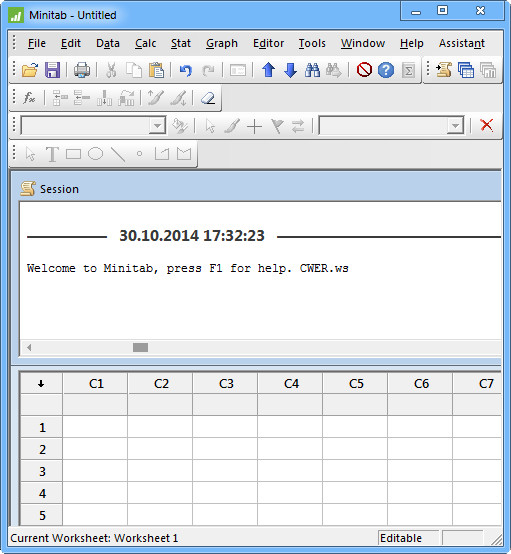This screenshot has width=511, height=554.
Task: Open the Tools menu
Action: pyautogui.click(x=312, y=43)
